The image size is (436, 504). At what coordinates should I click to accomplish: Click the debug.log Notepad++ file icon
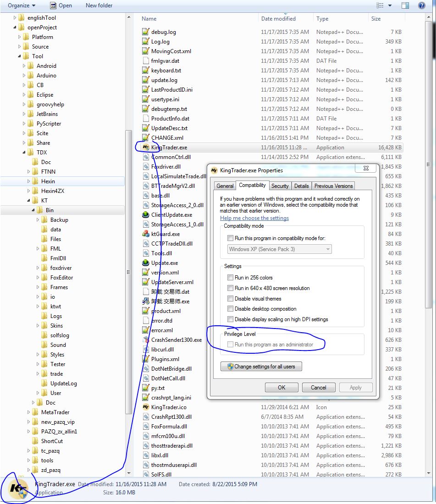tap(146, 32)
